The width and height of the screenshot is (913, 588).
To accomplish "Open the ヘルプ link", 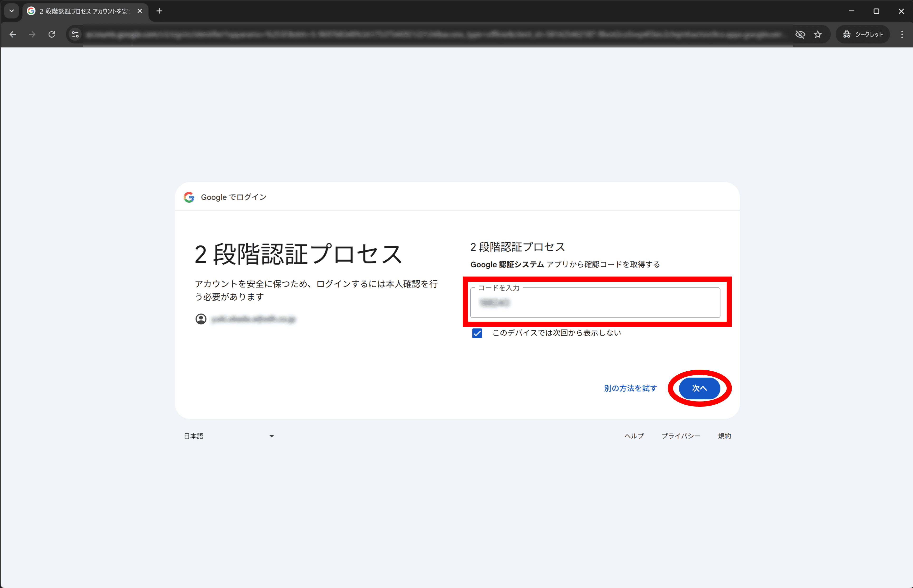I will point(634,436).
